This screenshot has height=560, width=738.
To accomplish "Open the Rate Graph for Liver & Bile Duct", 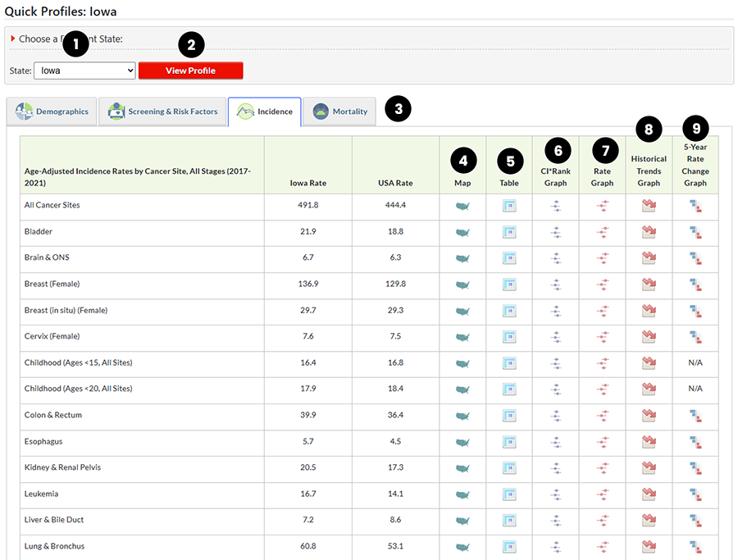I will click(603, 521).
